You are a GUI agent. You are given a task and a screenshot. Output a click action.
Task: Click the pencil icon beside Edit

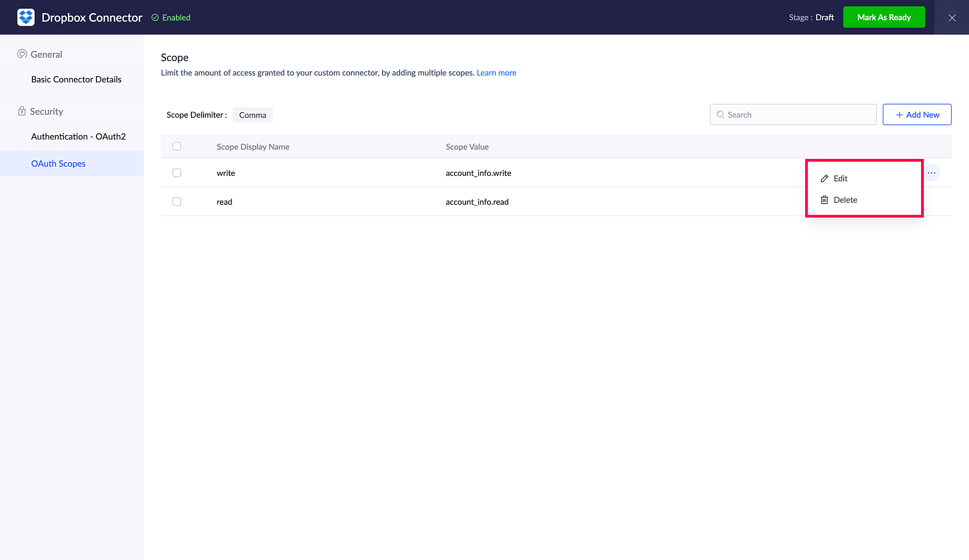[825, 178]
